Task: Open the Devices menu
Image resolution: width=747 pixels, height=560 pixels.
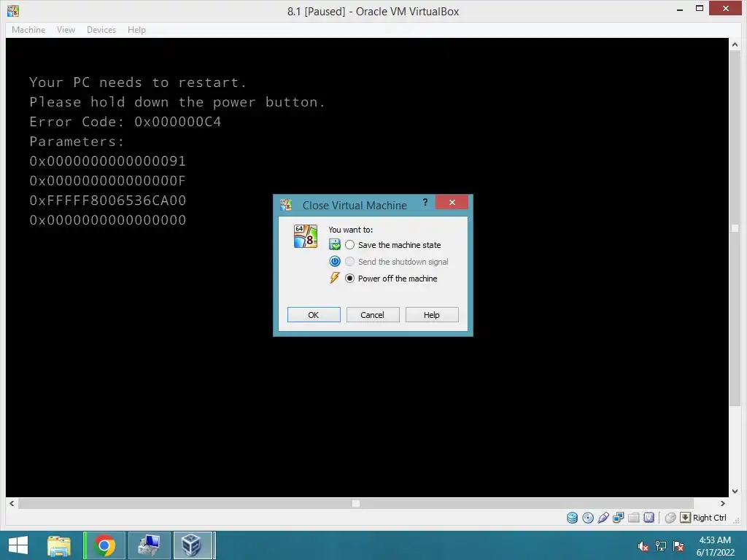Action: pos(101,29)
